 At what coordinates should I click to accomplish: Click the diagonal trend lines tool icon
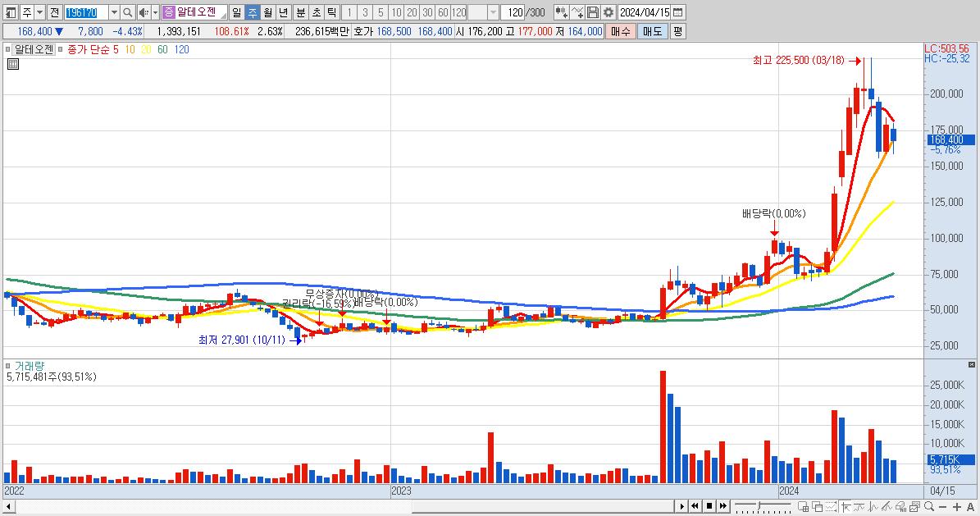[x=887, y=507]
